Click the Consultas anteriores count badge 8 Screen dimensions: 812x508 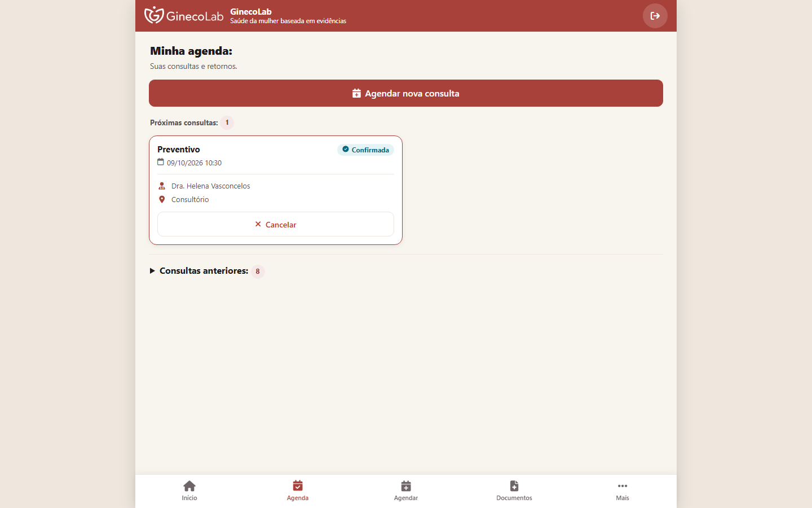coord(258,271)
